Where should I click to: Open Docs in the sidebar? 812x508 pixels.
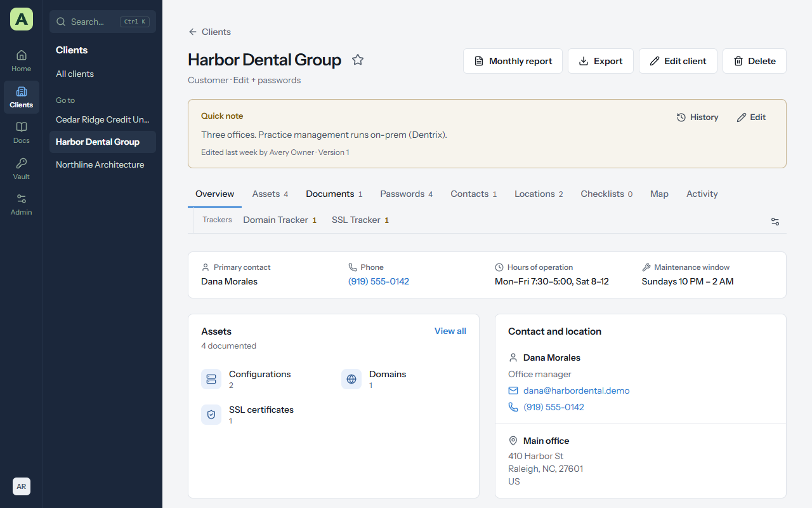(21, 133)
